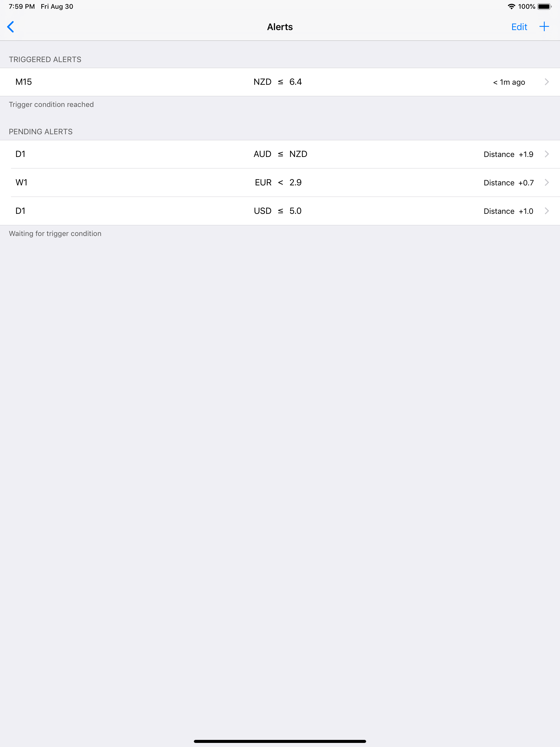Add a new alert with the plus icon
Screen dimensions: 560x747
pos(544,27)
